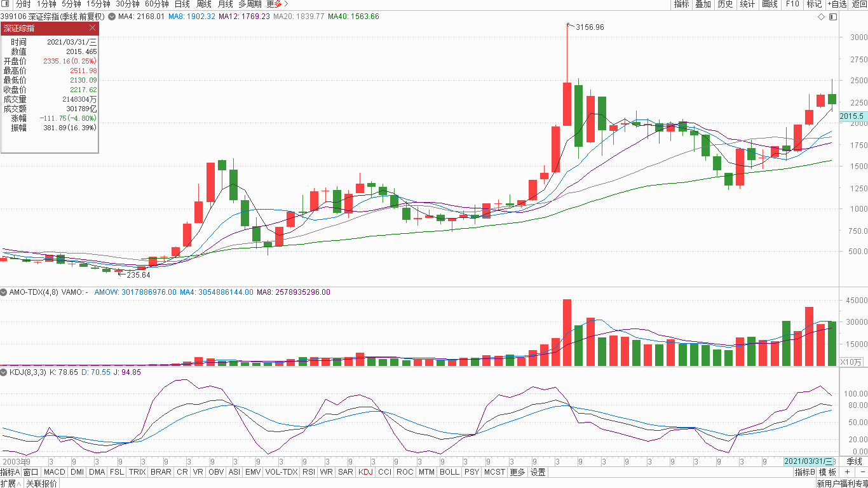The width and height of the screenshot is (868, 488).
Task: Select DMA indicator
Action: [x=97, y=472]
